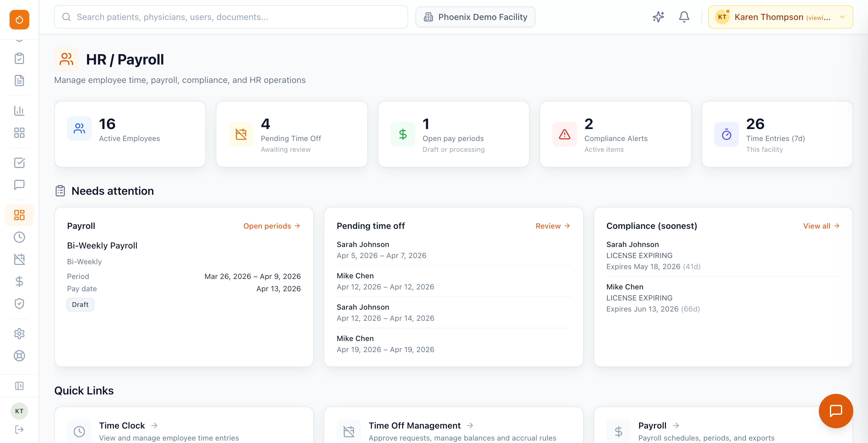Collapse the sidebar with the panel icon

tap(19, 386)
